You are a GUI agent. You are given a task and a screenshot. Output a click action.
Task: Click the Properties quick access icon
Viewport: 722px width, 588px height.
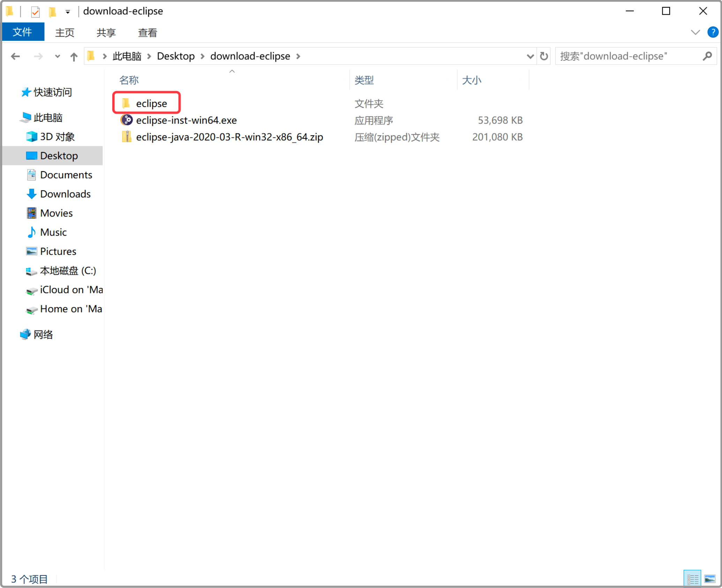[x=35, y=12]
